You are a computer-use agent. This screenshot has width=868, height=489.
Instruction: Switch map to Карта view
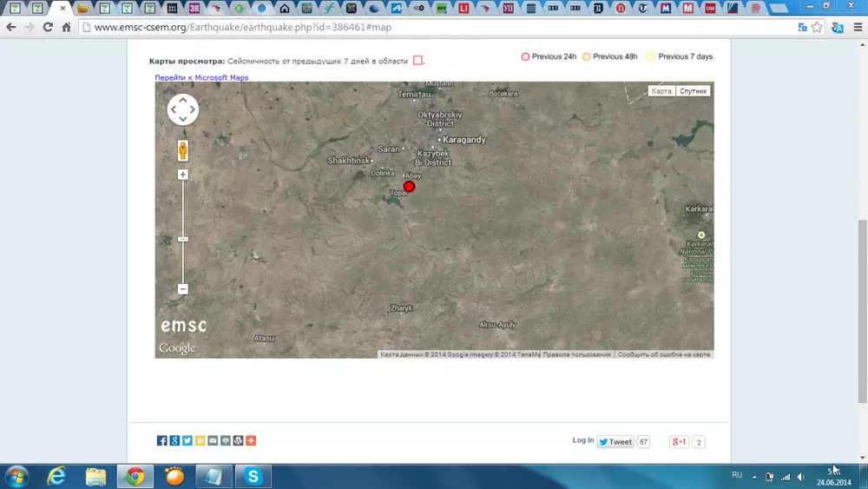click(x=661, y=91)
